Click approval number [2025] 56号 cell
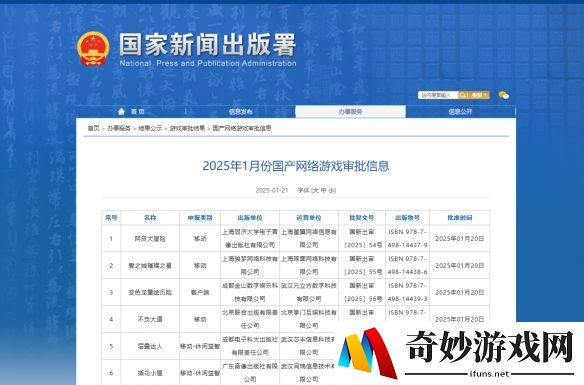This screenshot has width=584, height=385. tap(362, 292)
